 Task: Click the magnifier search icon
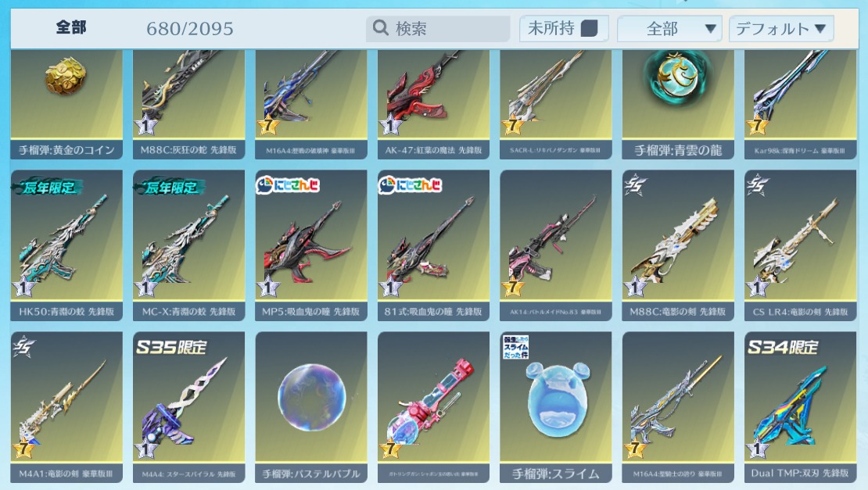coord(380,27)
